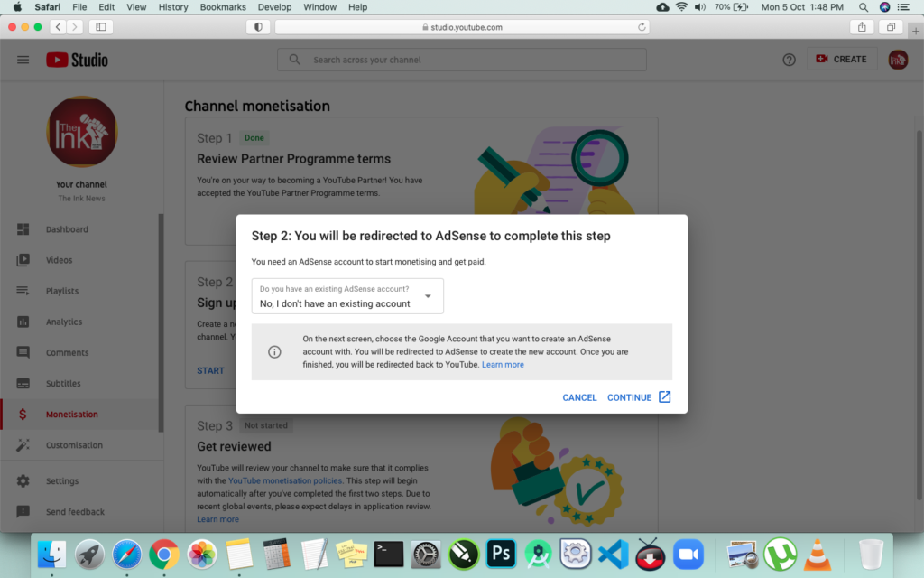Toggle the Safari sidebar button
924x578 pixels.
101,27
